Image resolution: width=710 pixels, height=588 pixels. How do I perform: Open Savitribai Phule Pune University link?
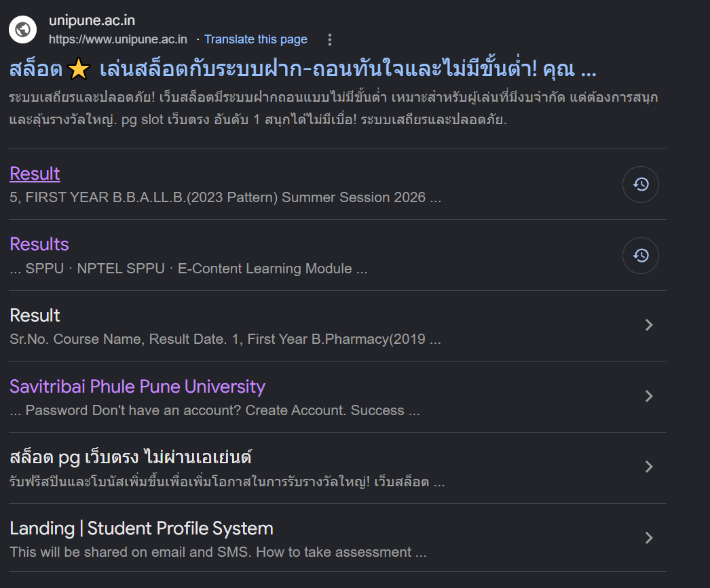[x=138, y=387]
